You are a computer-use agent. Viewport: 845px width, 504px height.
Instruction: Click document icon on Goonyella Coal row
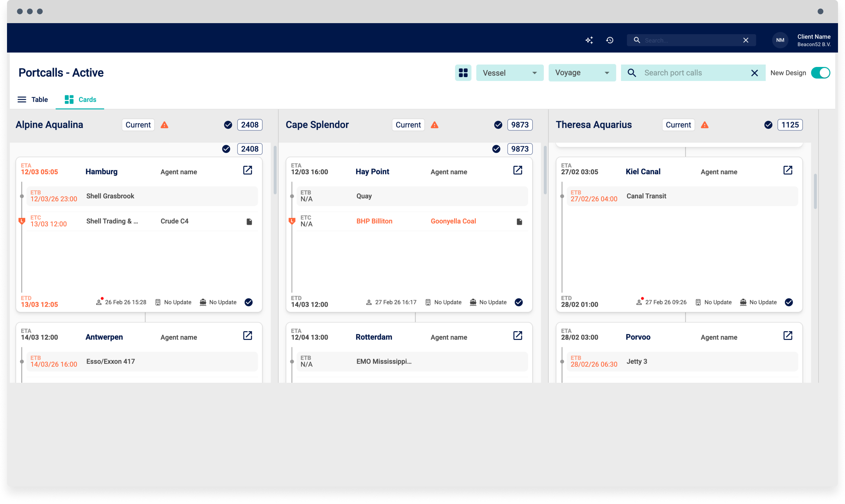519,222
